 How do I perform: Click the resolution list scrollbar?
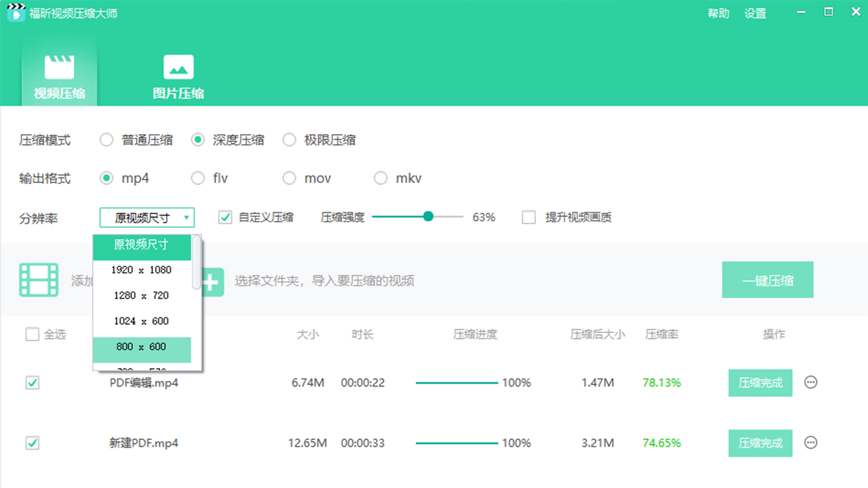click(x=197, y=262)
